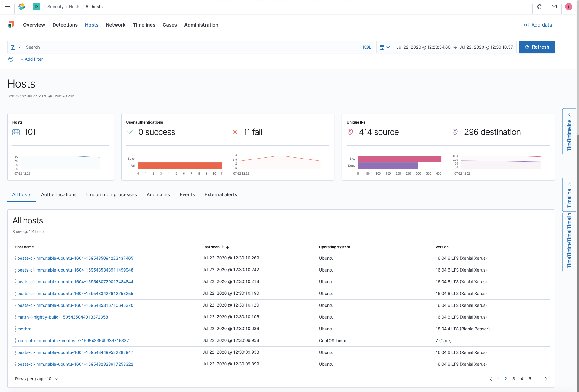The height and width of the screenshot is (392, 579).
Task: Open the help menu icon
Action: point(540,7)
